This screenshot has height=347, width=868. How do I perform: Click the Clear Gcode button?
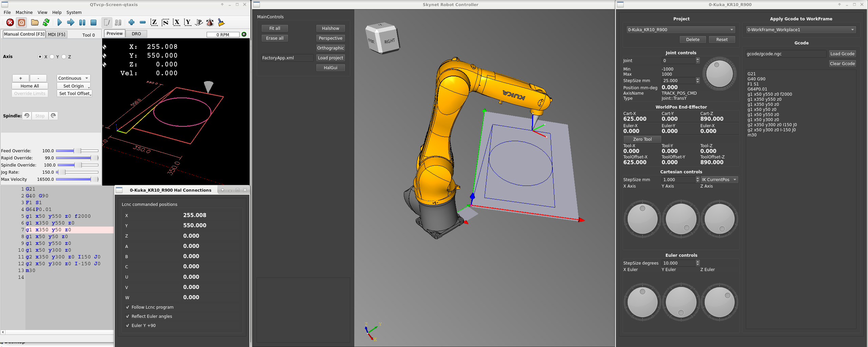[x=842, y=63]
